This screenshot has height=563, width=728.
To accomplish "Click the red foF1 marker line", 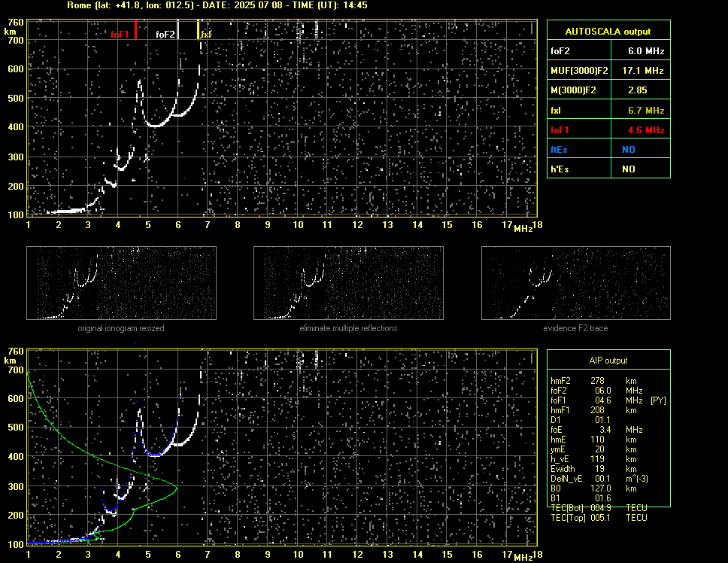I will [x=135, y=29].
